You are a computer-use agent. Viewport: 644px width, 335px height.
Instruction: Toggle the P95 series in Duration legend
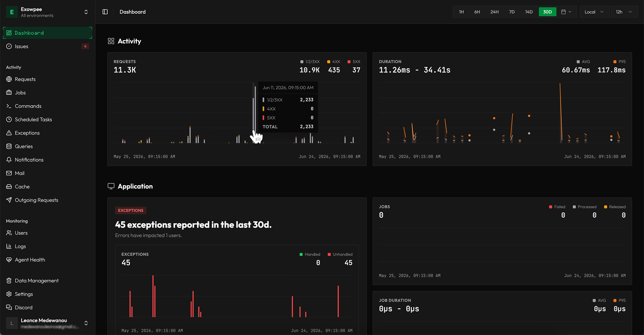click(619, 62)
